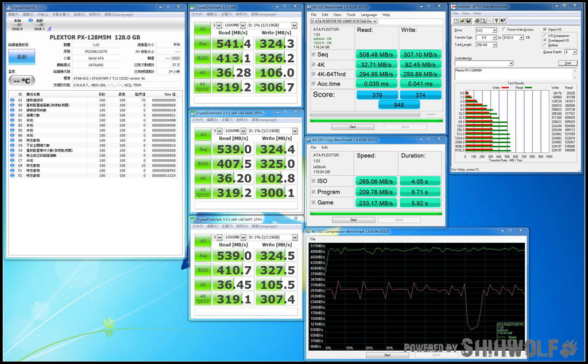The width and height of the screenshot is (588, 364).
Task: Uncheck ISO in AS SSD Copy-Benchmark
Action: tap(314, 181)
